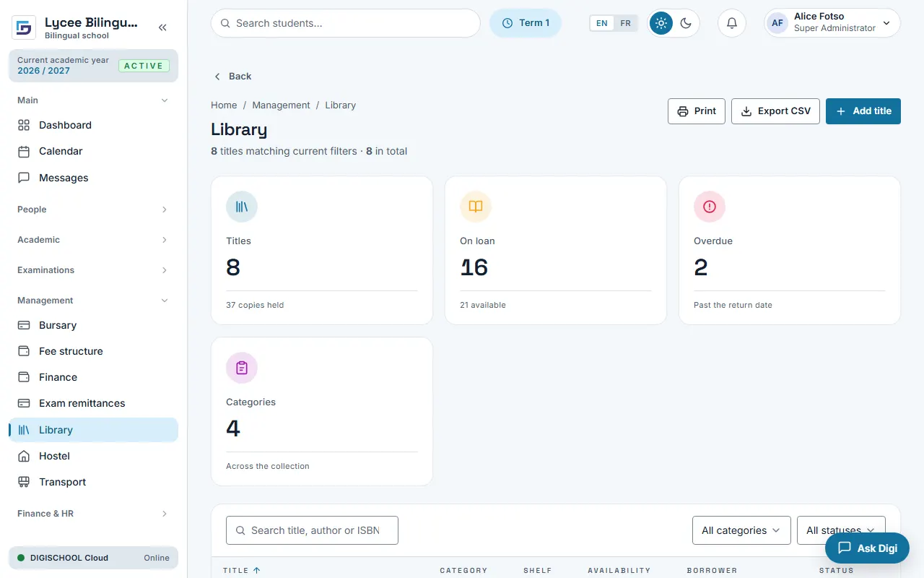Viewport: 924px width, 578px height.
Task: Open Transport management page
Action: pos(93,482)
